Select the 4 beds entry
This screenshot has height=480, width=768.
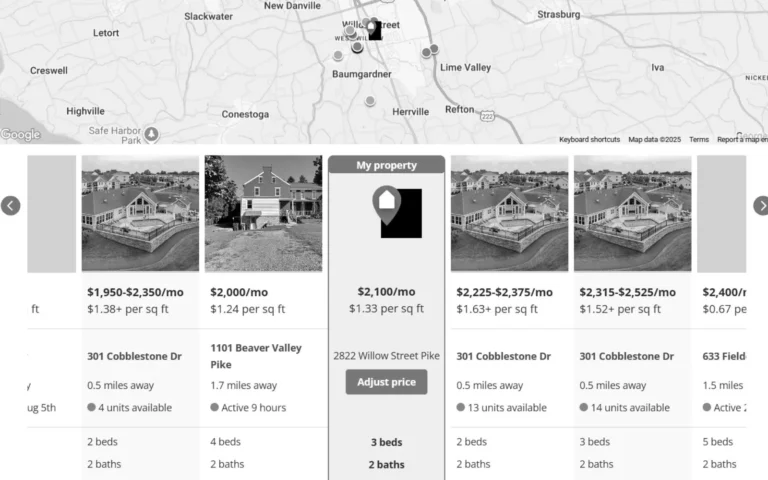[x=225, y=442]
